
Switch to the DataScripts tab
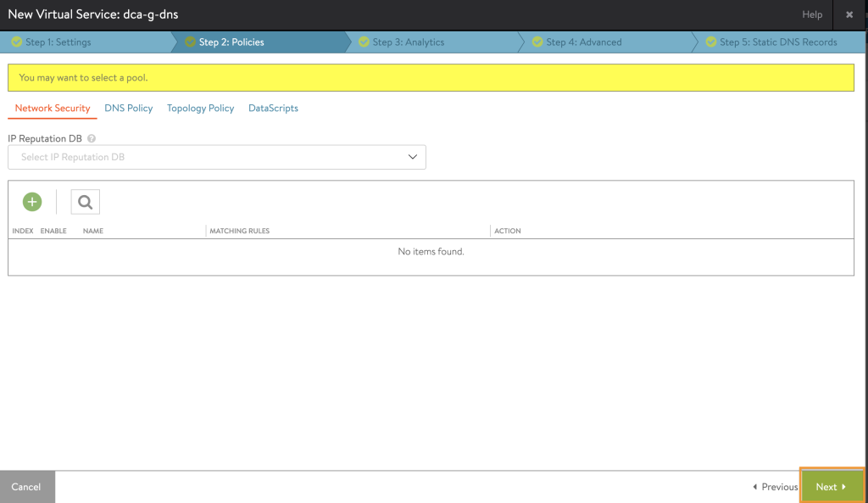click(x=273, y=108)
